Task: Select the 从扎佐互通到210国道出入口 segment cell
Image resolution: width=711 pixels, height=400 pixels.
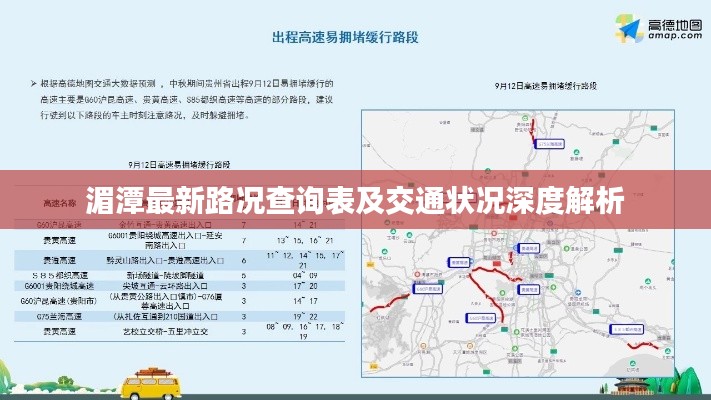Action: click(x=165, y=317)
